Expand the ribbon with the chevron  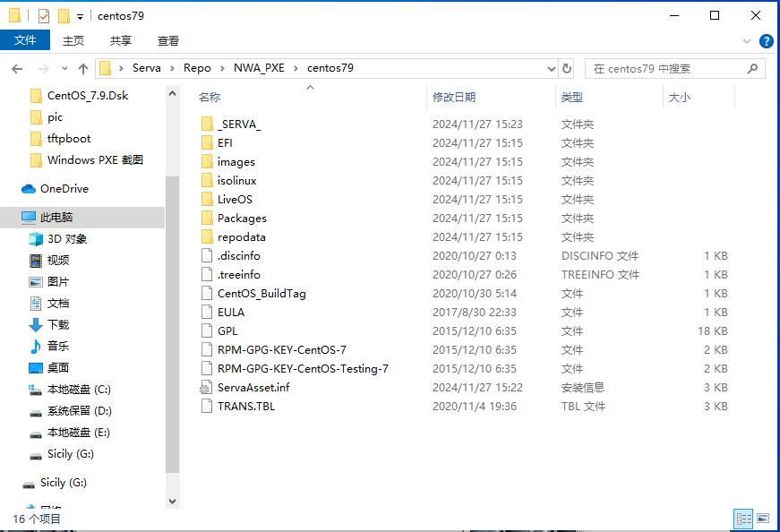748,41
